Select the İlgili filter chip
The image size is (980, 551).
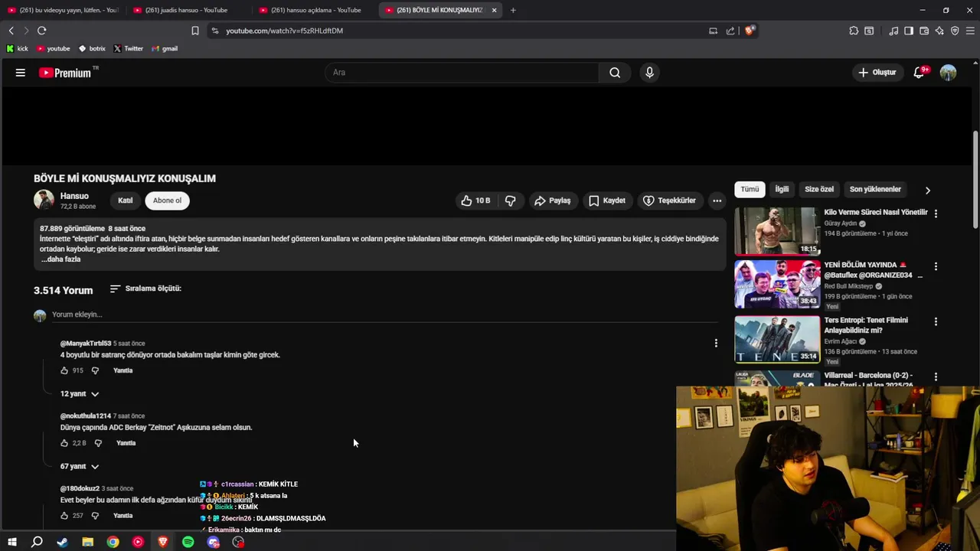coord(782,189)
